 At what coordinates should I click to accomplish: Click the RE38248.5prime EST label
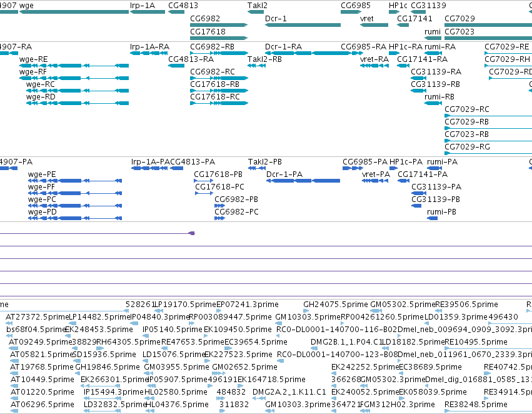476,405
